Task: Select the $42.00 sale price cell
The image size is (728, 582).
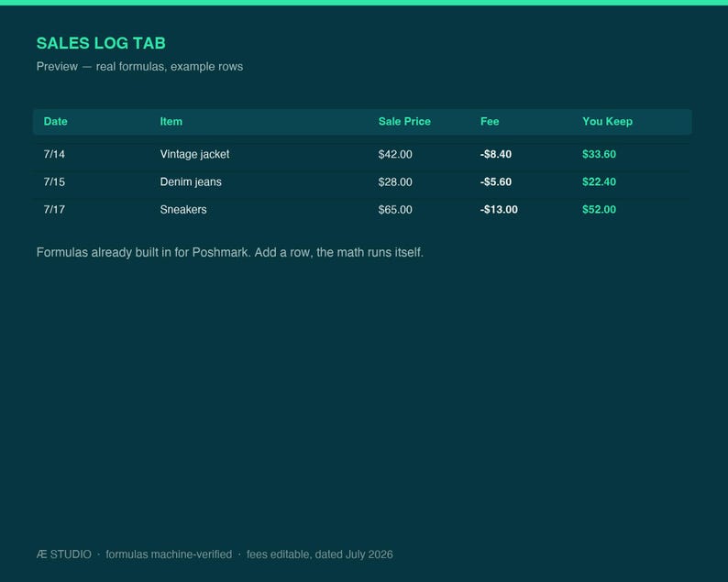Action: coord(395,154)
